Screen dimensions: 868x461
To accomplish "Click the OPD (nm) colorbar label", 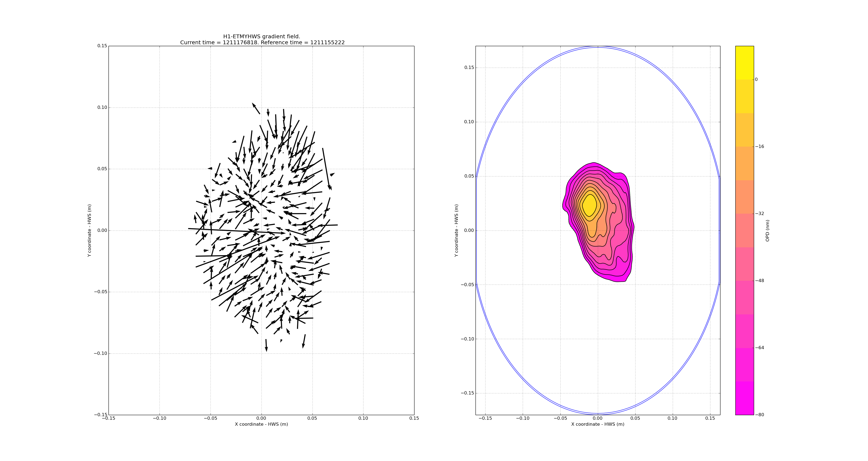I will 767,230.
